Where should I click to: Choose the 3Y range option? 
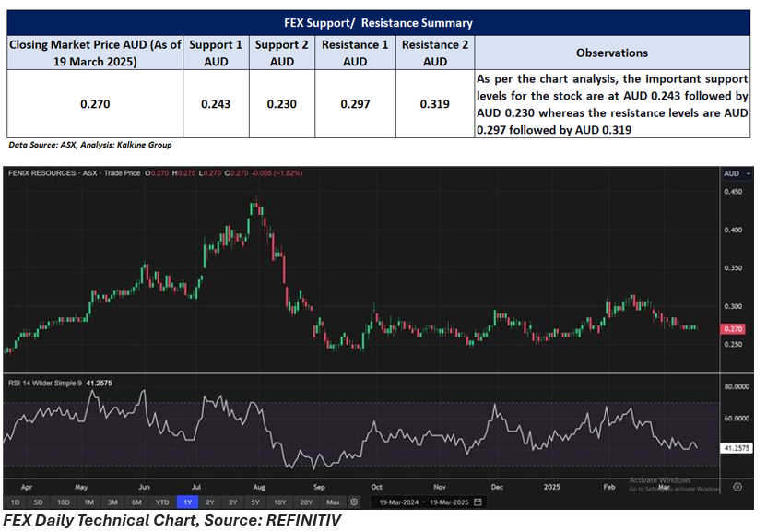click(233, 502)
